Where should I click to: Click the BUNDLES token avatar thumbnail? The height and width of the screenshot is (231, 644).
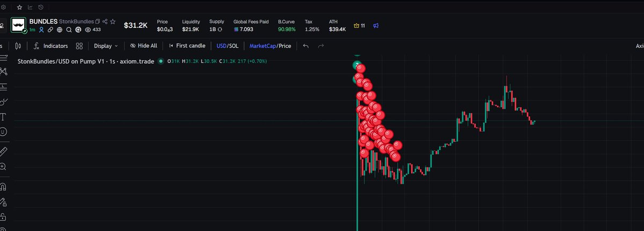pyautogui.click(x=19, y=25)
